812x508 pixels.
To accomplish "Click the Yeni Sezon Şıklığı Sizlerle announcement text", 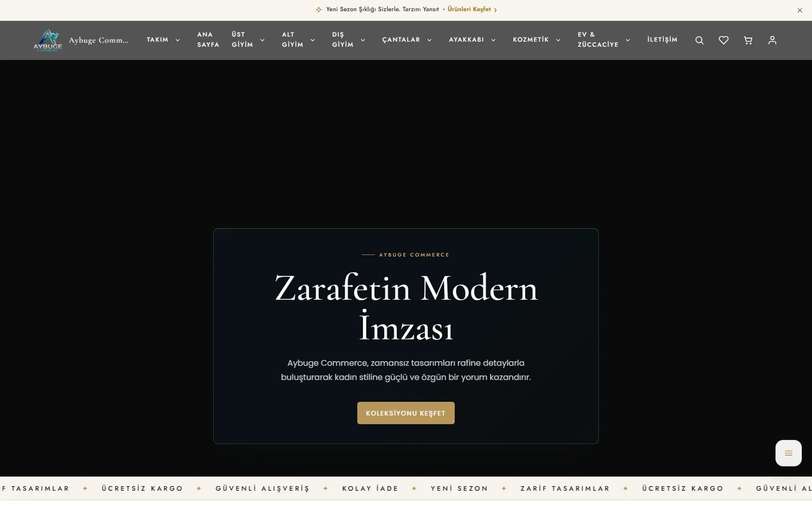I will [x=383, y=10].
